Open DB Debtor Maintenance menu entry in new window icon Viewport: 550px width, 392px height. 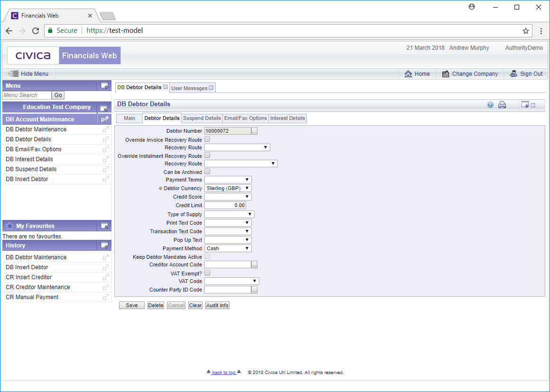click(x=105, y=129)
